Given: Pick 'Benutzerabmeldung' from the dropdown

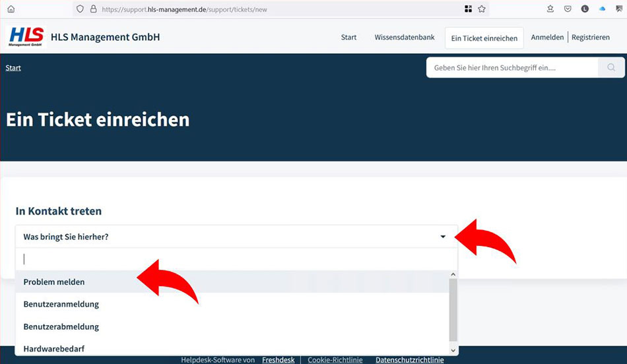Looking at the screenshot, I should [x=61, y=326].
